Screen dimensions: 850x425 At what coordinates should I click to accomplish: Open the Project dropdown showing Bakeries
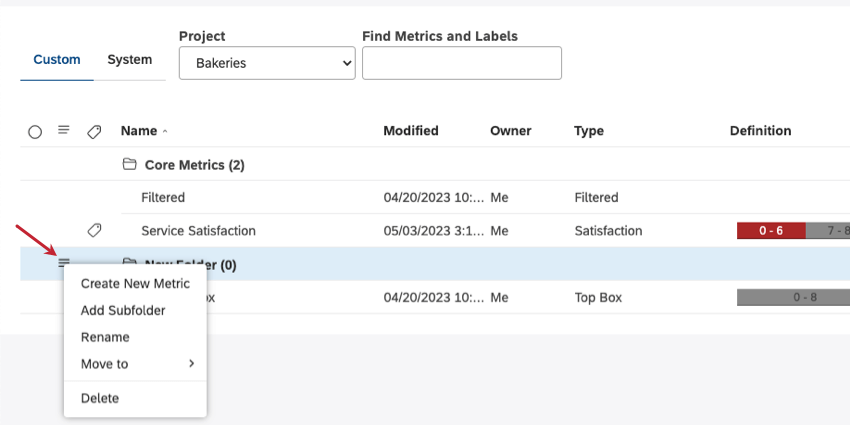(267, 63)
